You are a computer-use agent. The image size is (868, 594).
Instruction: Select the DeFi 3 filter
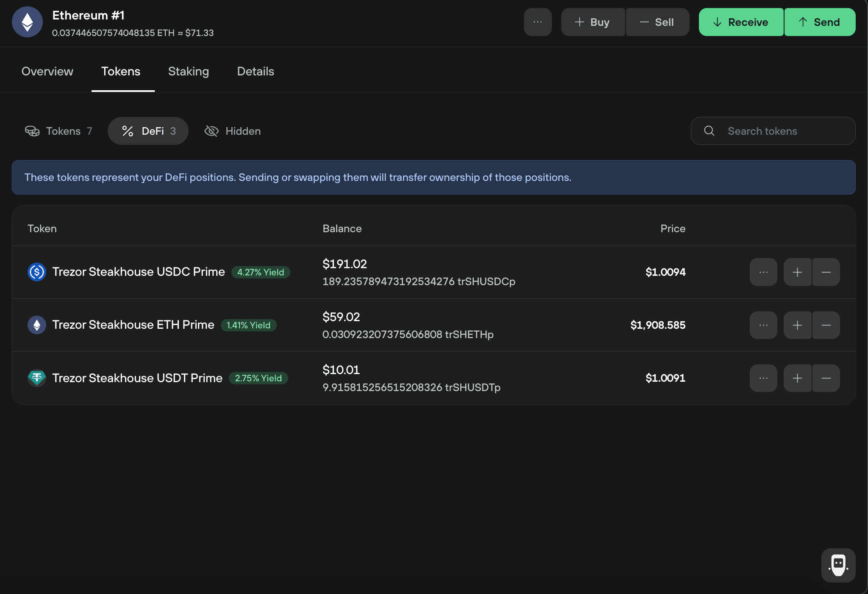click(x=148, y=131)
